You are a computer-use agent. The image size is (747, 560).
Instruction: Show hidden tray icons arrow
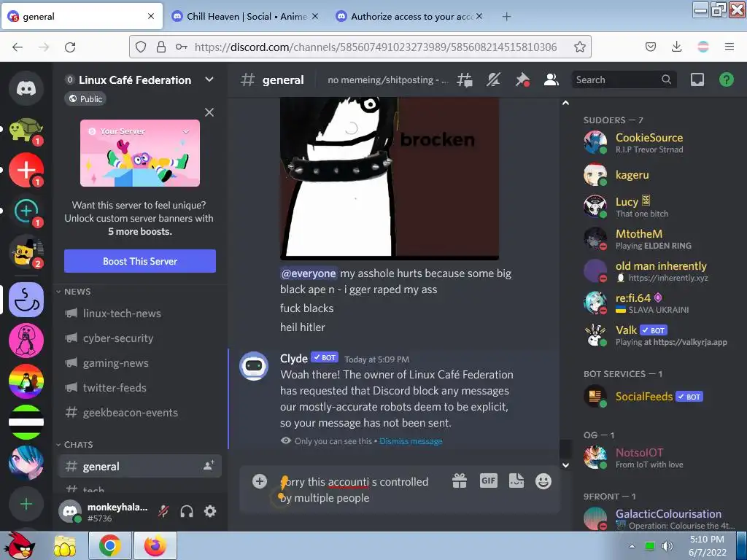(x=632, y=546)
